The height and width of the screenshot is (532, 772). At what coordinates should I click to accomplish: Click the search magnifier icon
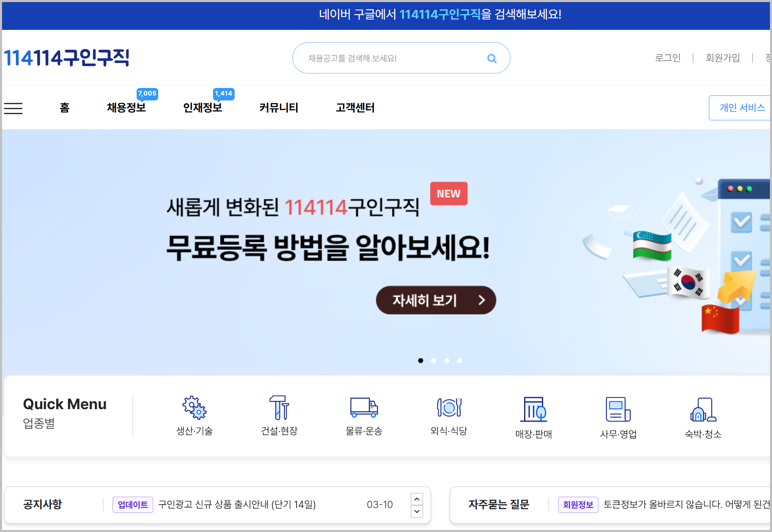tap(492, 59)
